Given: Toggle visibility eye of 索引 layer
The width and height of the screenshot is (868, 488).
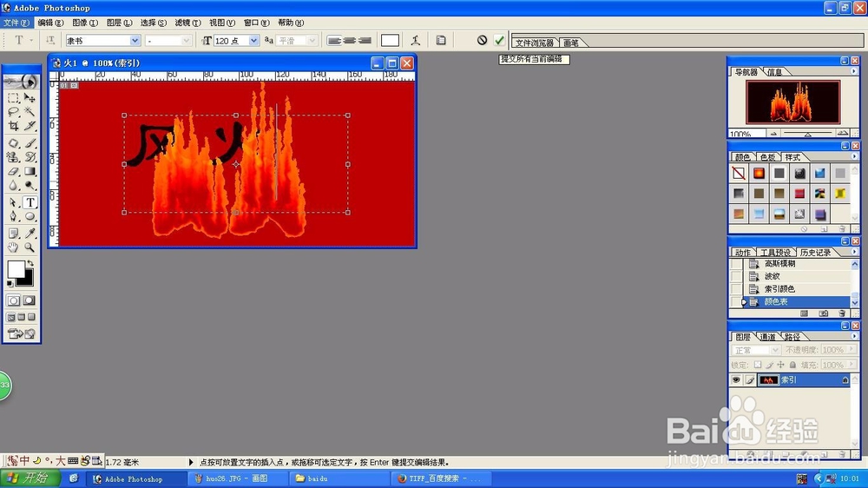Looking at the screenshot, I should tap(736, 380).
